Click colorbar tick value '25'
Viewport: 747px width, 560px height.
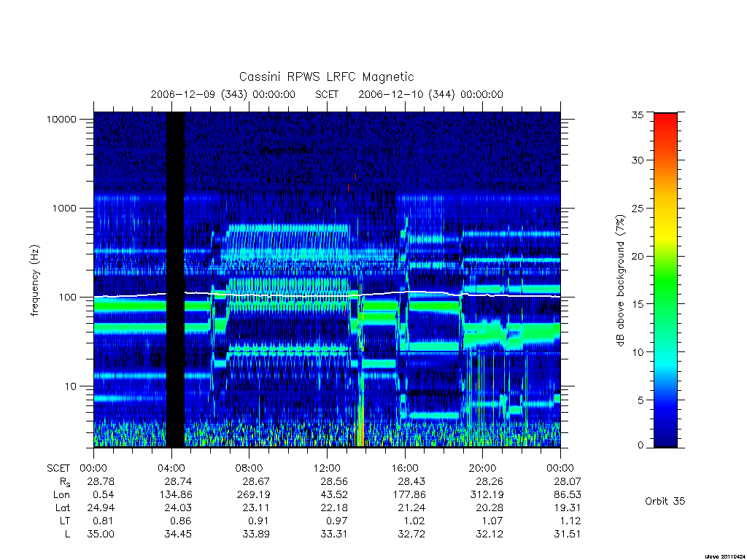tap(638, 208)
